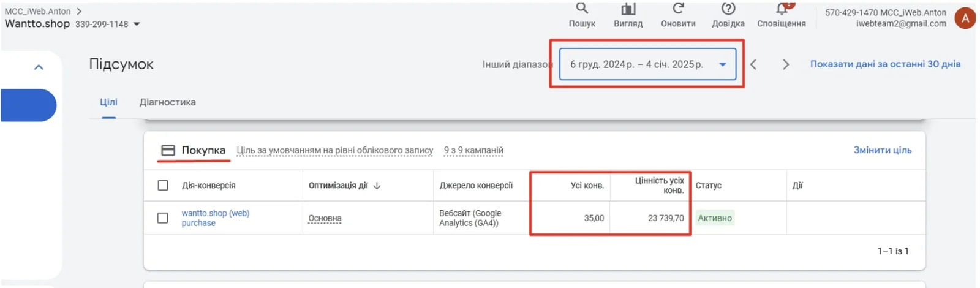Viewport: 980px width, 288px height.
Task: Click the Дії column header
Action: (797, 186)
